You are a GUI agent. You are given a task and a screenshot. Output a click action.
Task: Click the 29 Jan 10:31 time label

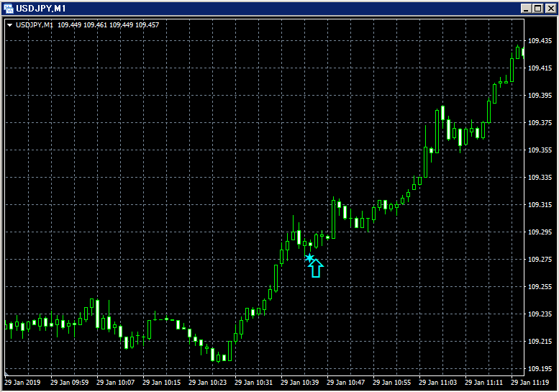[253, 383]
